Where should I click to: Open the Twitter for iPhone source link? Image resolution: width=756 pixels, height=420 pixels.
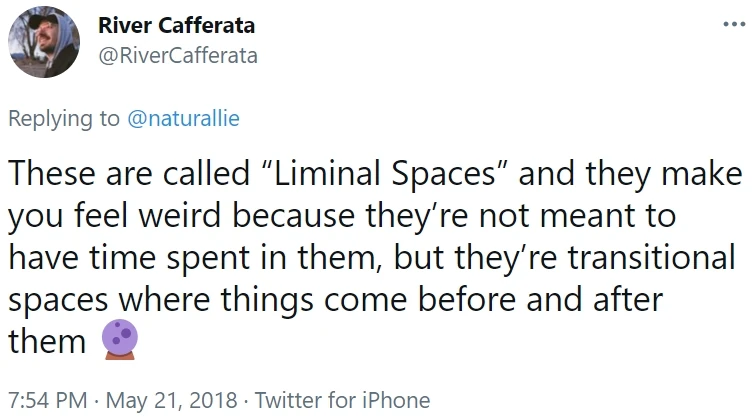tap(342, 401)
